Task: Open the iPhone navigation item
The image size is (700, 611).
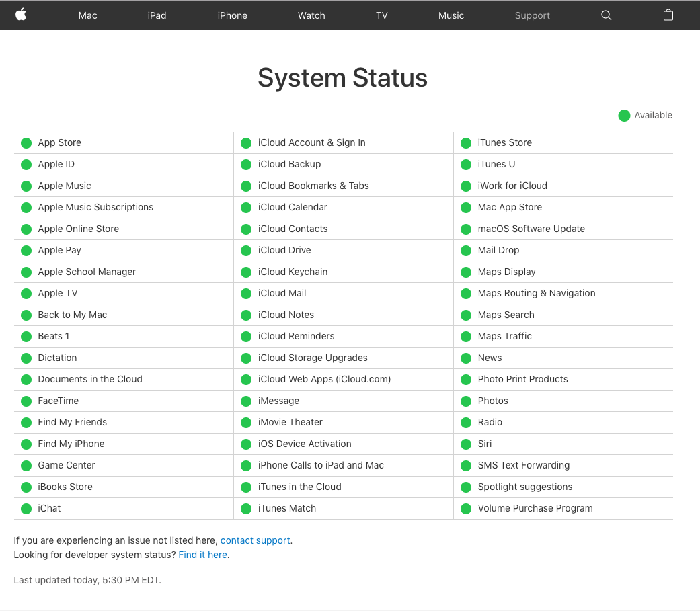Action: point(232,15)
